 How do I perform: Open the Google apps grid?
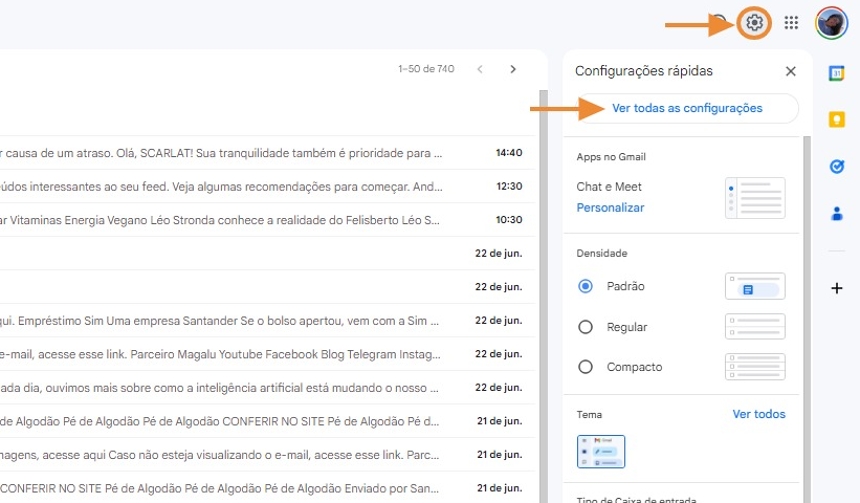pos(791,23)
